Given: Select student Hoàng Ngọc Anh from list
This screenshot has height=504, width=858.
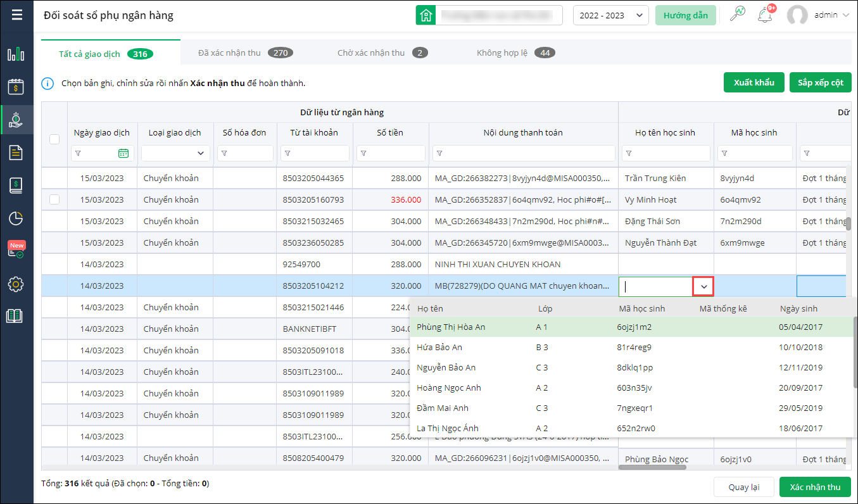Looking at the screenshot, I should 449,387.
